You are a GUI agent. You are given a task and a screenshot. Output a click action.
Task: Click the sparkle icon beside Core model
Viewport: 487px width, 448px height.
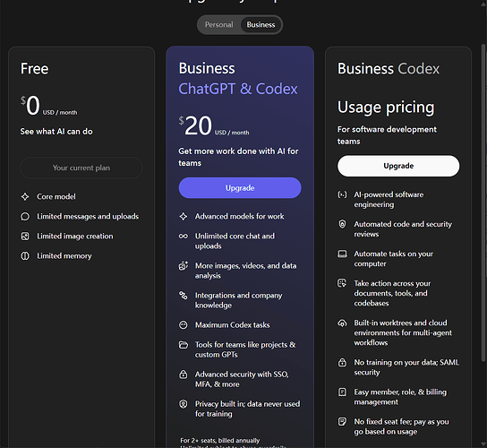click(25, 196)
